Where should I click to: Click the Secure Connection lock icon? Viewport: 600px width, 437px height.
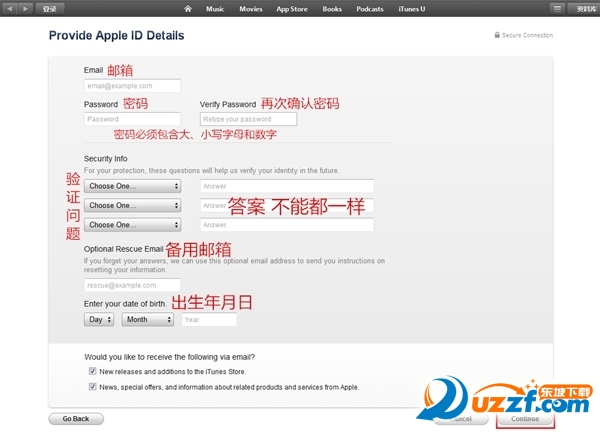click(x=497, y=35)
